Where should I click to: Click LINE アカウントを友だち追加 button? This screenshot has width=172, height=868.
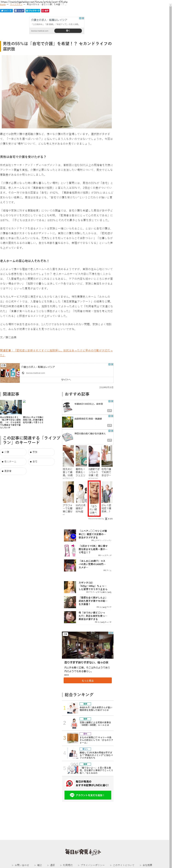[88, 795]
